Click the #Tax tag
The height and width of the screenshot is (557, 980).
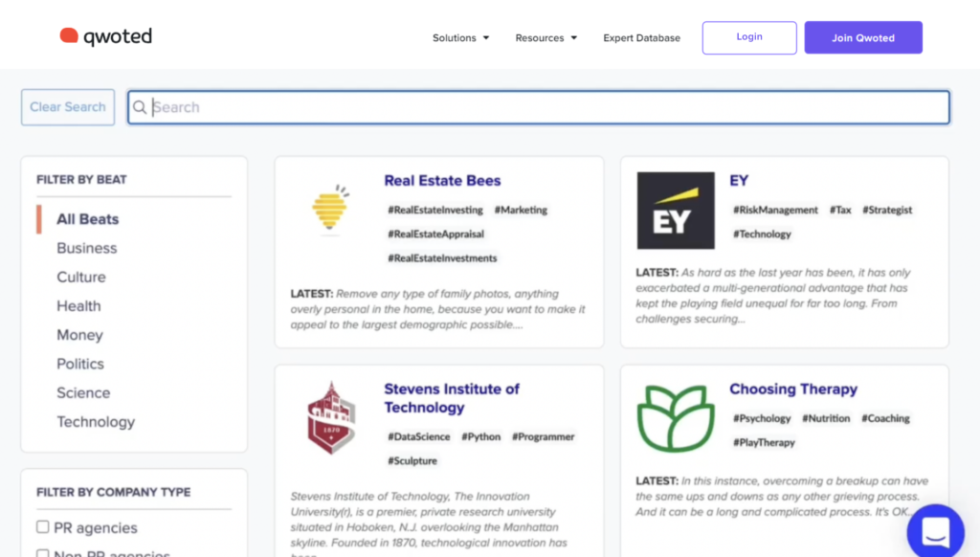coord(840,210)
